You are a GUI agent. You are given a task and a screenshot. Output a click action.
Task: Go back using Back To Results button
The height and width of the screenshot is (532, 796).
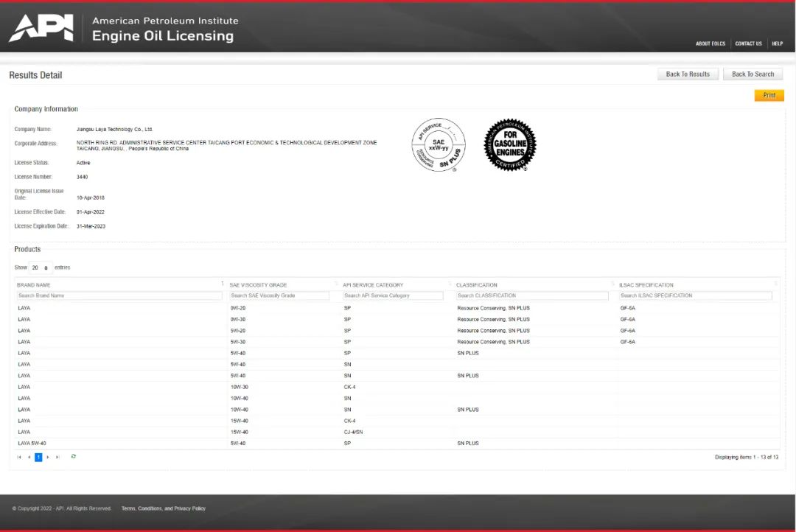tap(688, 74)
